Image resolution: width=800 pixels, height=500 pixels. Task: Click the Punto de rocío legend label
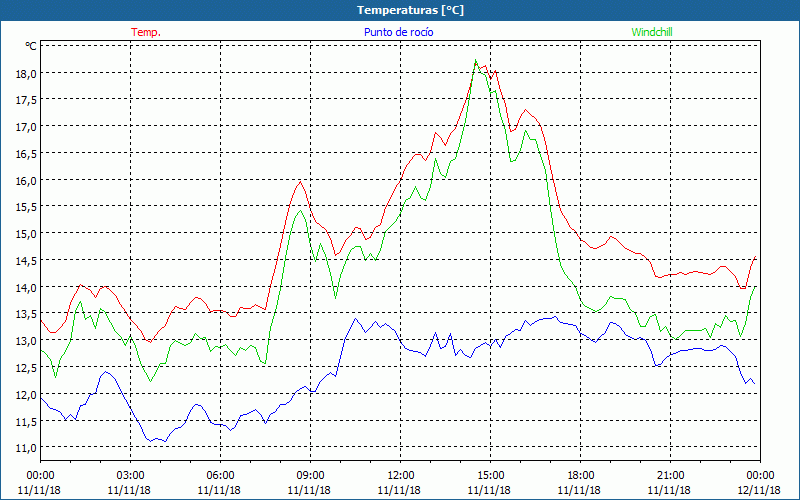[398, 32]
